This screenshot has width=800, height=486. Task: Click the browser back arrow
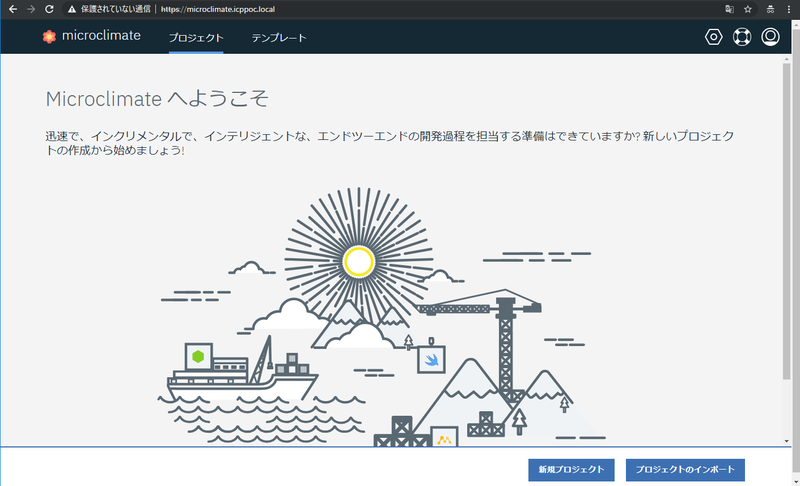[x=13, y=9]
